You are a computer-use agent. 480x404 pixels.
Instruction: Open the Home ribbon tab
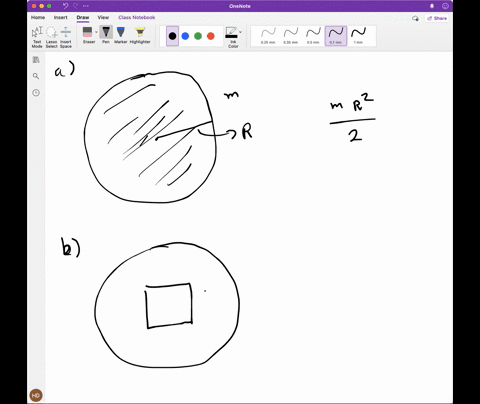[x=38, y=17]
